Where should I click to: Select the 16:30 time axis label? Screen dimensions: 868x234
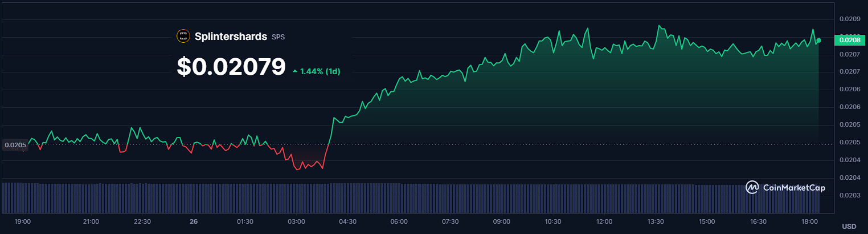(x=758, y=221)
